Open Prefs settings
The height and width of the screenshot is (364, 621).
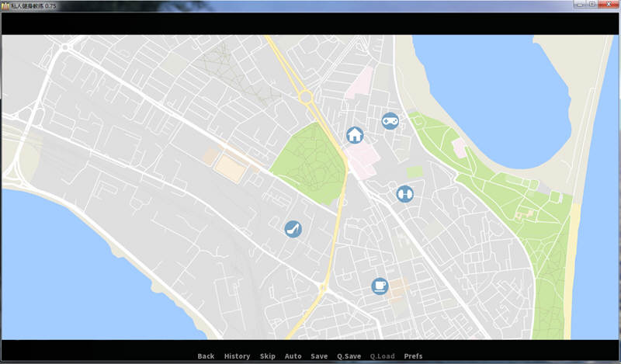pyautogui.click(x=414, y=356)
